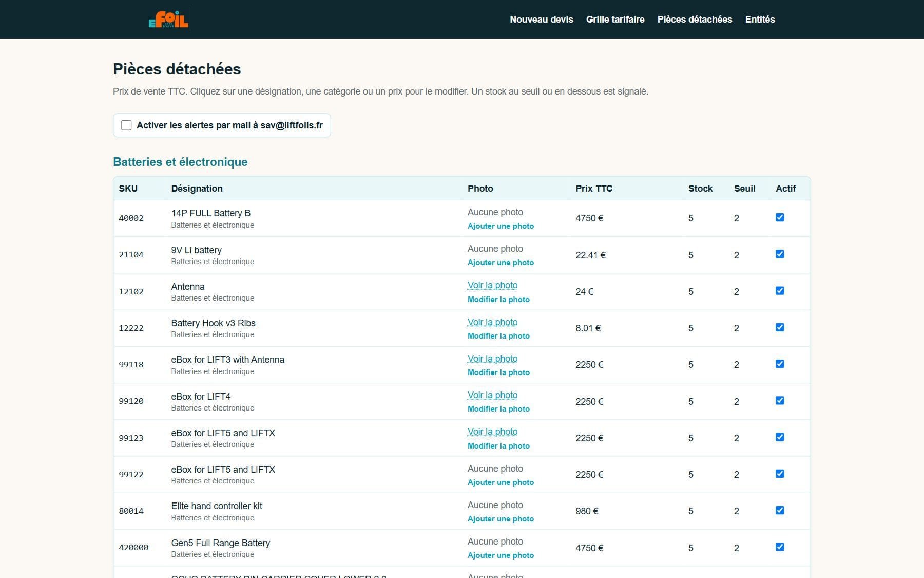Screen dimensions: 924x578
Task: Add photo for SKU 99122 eBox
Action: 500,482
